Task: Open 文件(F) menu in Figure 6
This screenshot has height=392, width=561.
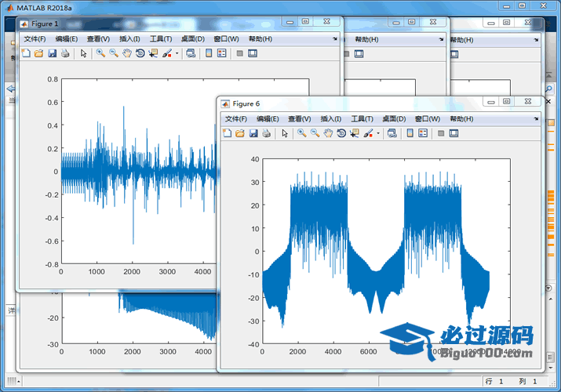Action: (236, 119)
